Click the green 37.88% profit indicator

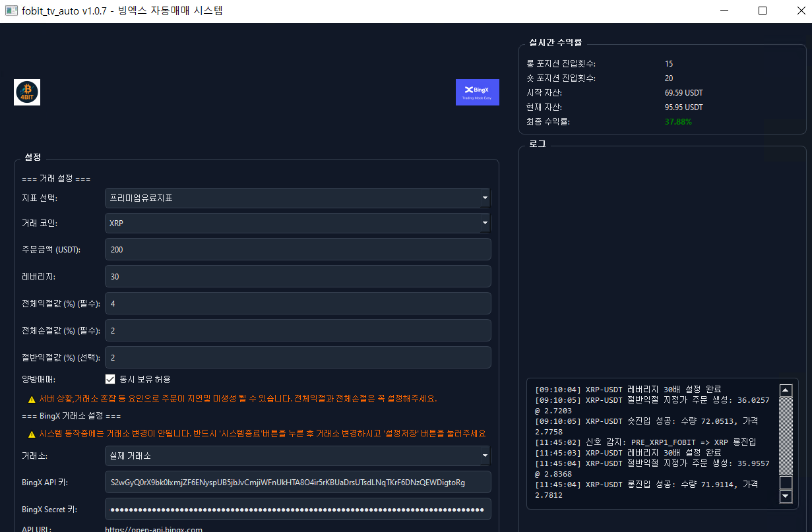(x=678, y=121)
